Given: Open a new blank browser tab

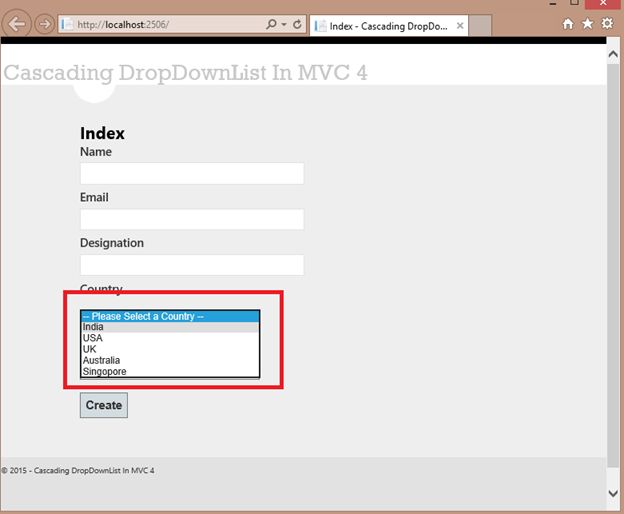Looking at the screenshot, I should point(480,26).
